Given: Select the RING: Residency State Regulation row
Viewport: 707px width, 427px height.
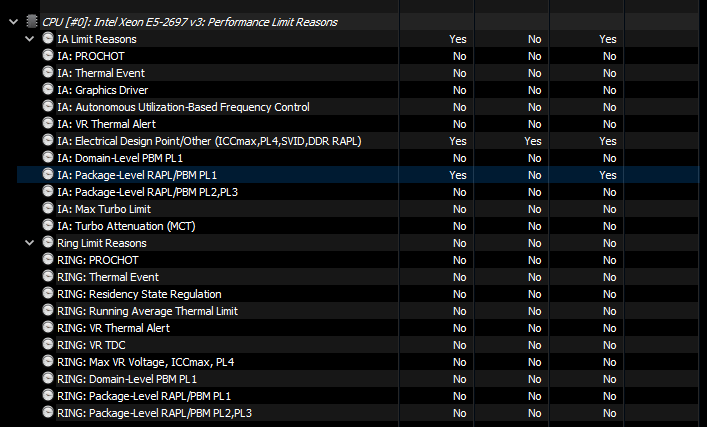Looking at the screenshot, I should click(x=139, y=294).
